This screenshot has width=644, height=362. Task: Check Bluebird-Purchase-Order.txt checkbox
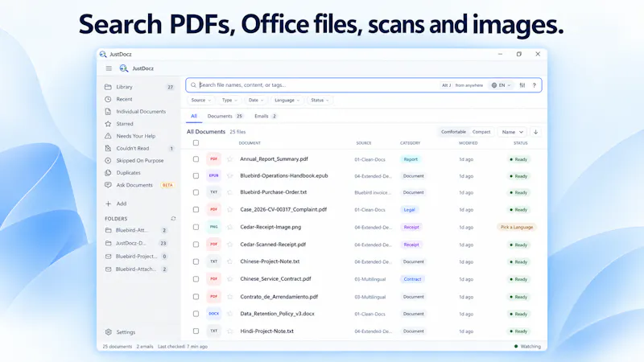pos(196,192)
